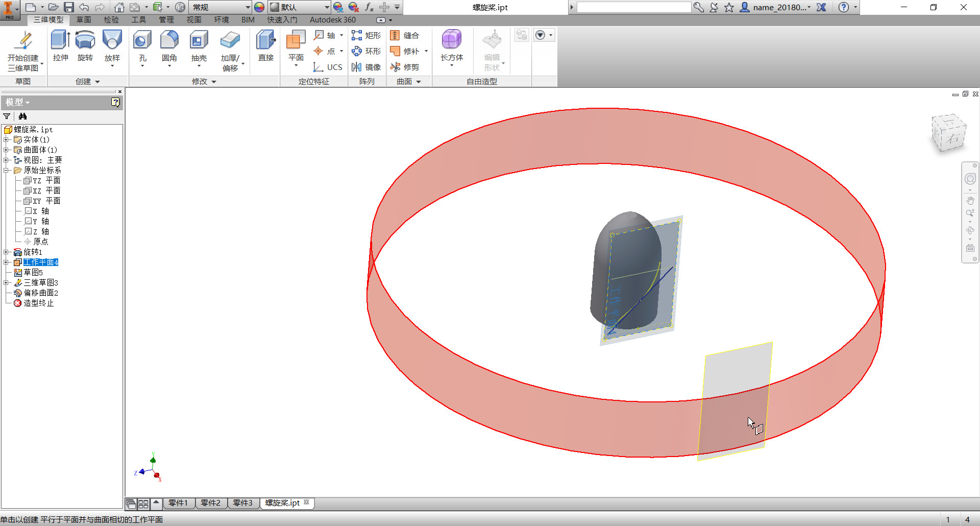Open the 模型 browser panel menu
The width and height of the screenshot is (980, 526).
point(17,102)
